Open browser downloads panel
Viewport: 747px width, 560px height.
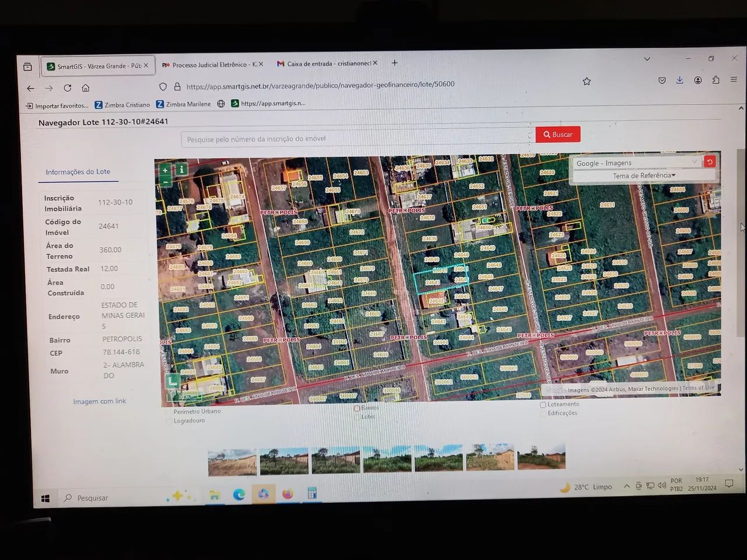tap(680, 80)
